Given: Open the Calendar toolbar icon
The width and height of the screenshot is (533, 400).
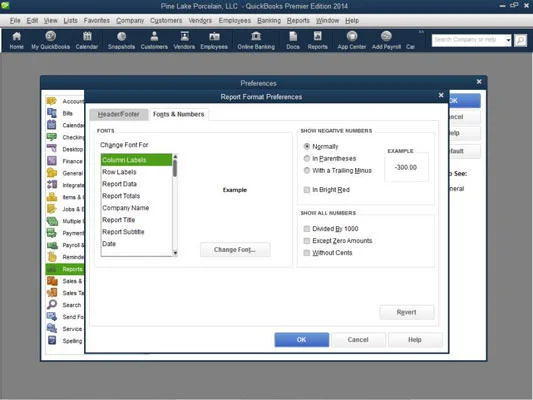Looking at the screenshot, I should click(87, 40).
